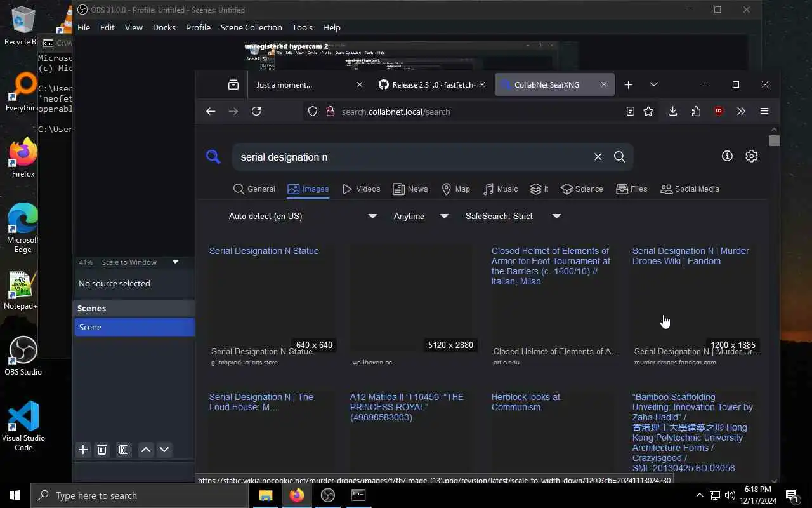Open 'Herblock looks at Communism.' link
The image size is (812, 508).
pos(525,402)
